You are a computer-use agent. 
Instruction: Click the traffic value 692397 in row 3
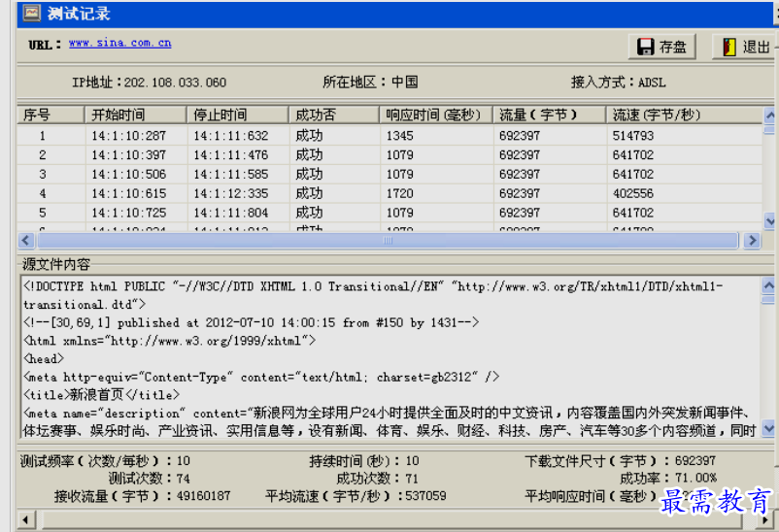[520, 175]
